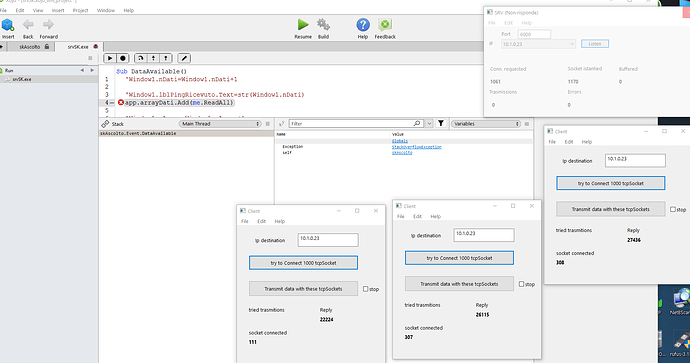Switch to the skAscolto tab
Viewport: 690px width, 363px height.
pyautogui.click(x=30, y=47)
